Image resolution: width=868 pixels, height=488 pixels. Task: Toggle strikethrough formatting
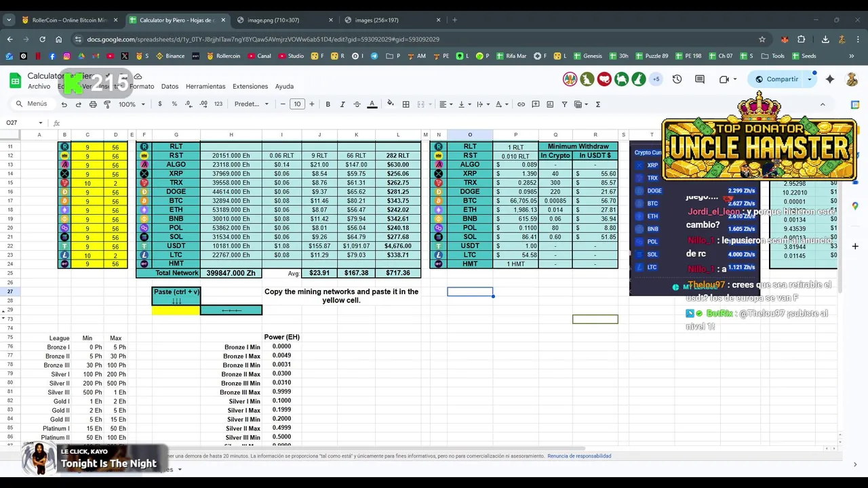tap(357, 104)
